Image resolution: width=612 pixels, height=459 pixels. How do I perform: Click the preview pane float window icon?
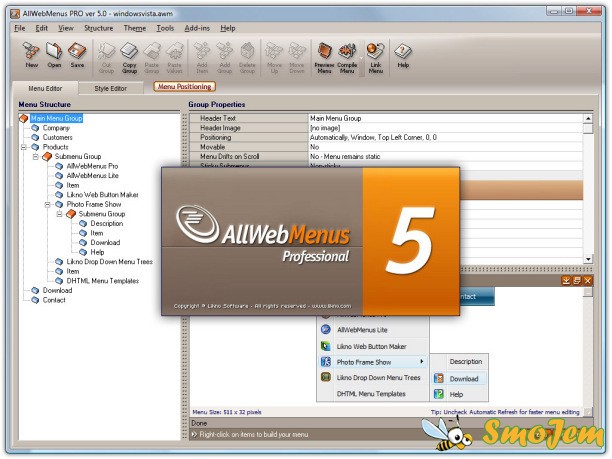[x=577, y=280]
